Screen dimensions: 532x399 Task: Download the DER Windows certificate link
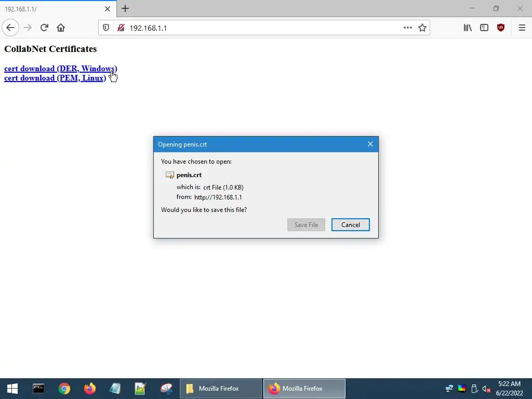60,69
